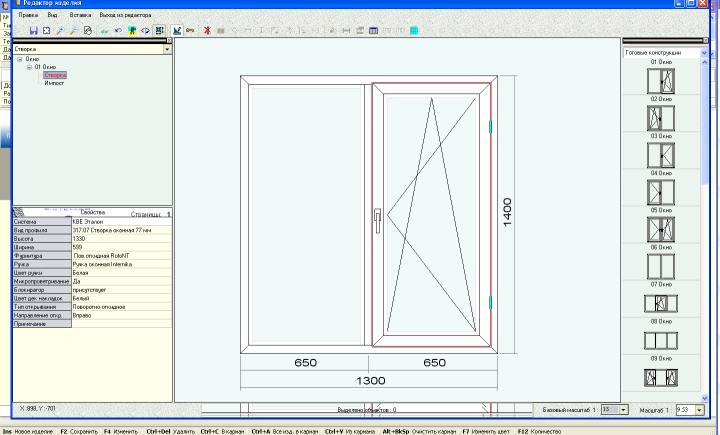
Task: Open Выход из редактора menu
Action: tap(125, 15)
